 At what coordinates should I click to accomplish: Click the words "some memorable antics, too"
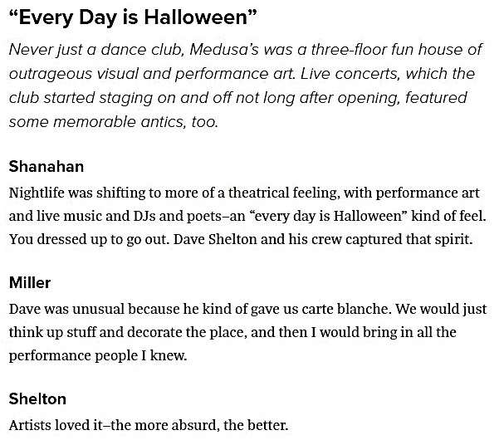coord(114,122)
